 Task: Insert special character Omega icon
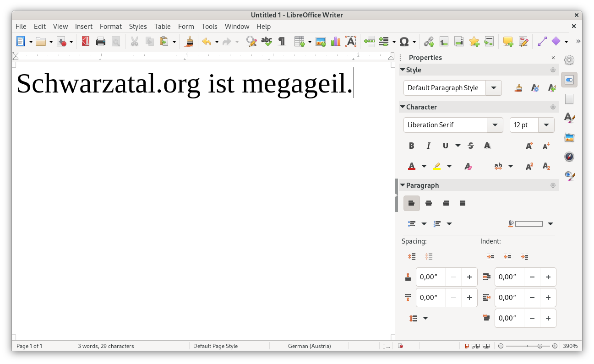coord(404,42)
